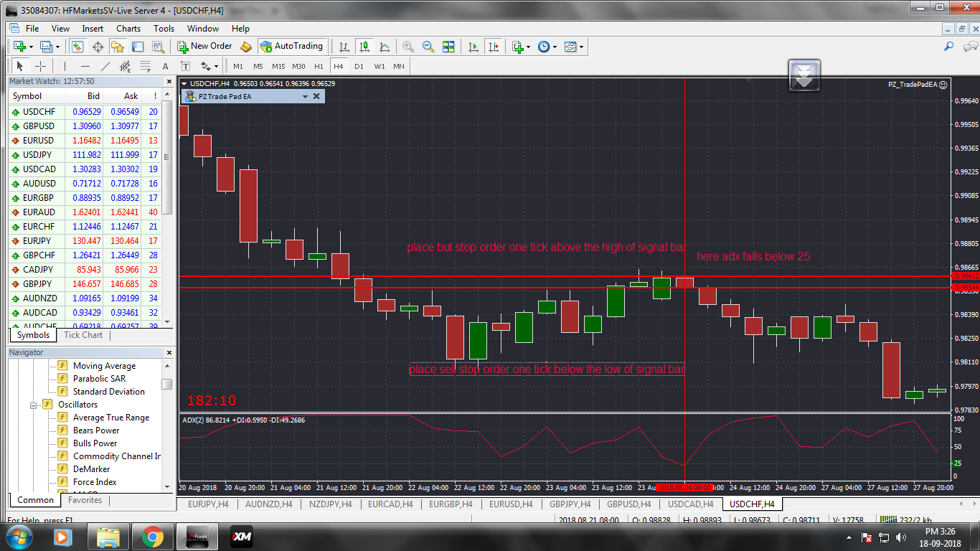Toggle the Market Watch panel icon
980x551 pixels.
77,47
